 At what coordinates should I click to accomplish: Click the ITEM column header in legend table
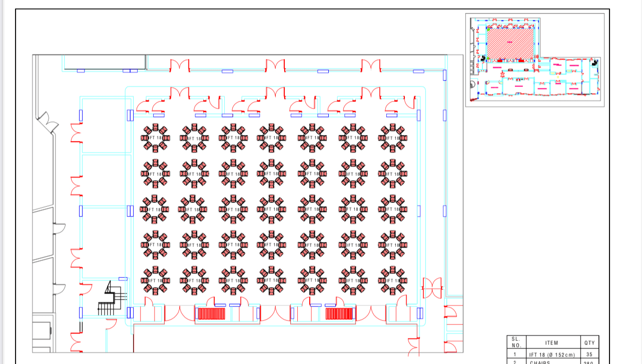(551, 343)
